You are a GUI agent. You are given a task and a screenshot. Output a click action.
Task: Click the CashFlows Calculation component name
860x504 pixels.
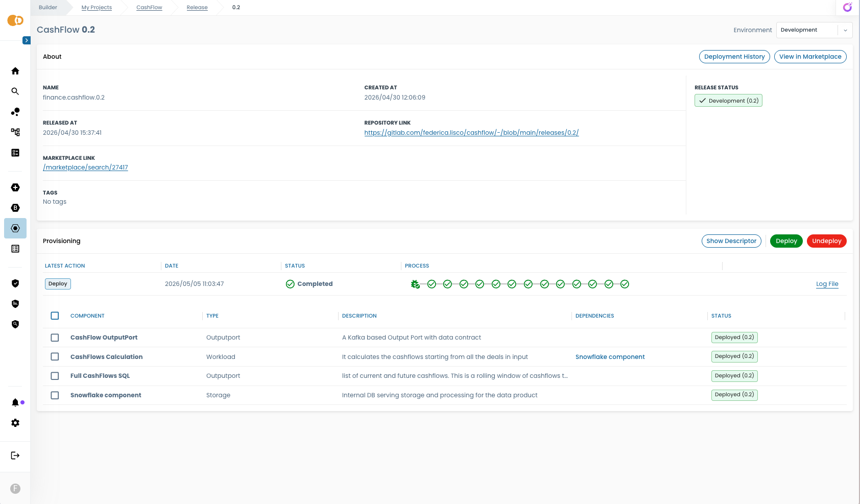pyautogui.click(x=106, y=357)
